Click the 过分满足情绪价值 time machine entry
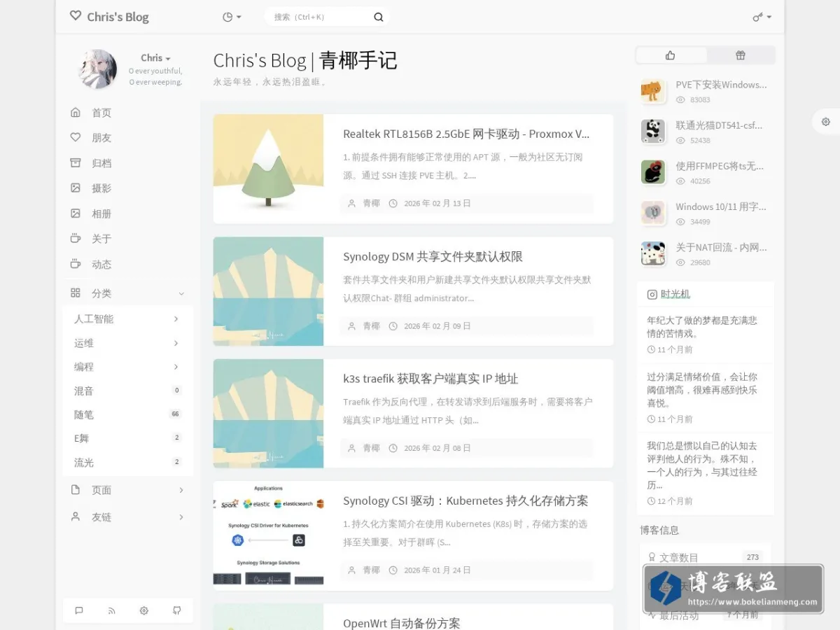 point(706,398)
